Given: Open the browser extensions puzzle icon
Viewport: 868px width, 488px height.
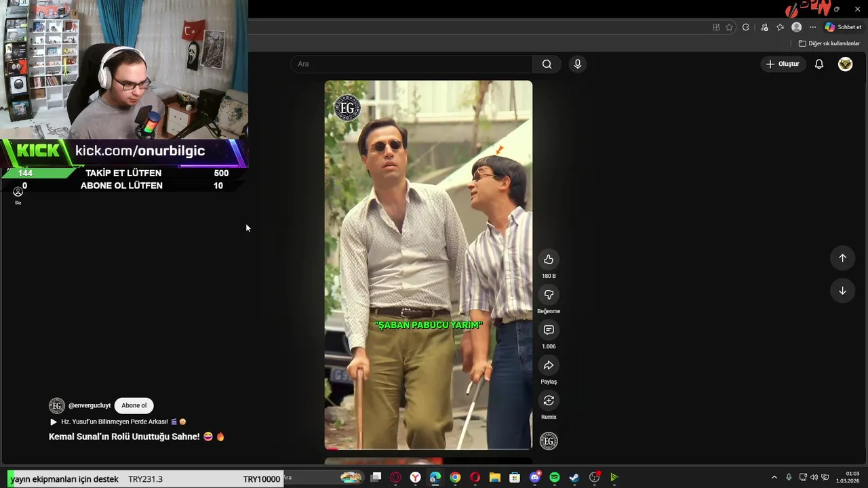Looking at the screenshot, I should (746, 27).
